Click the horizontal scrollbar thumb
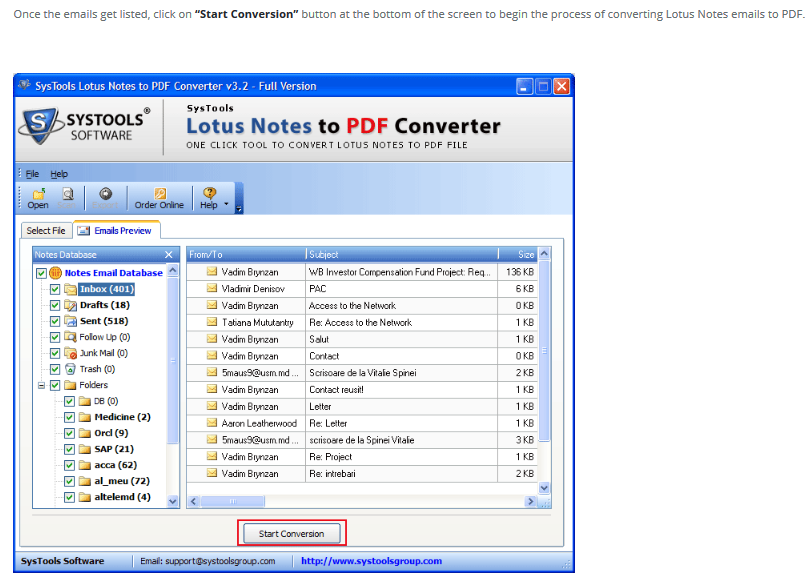Image resolution: width=812 pixels, height=585 pixels. [233, 501]
